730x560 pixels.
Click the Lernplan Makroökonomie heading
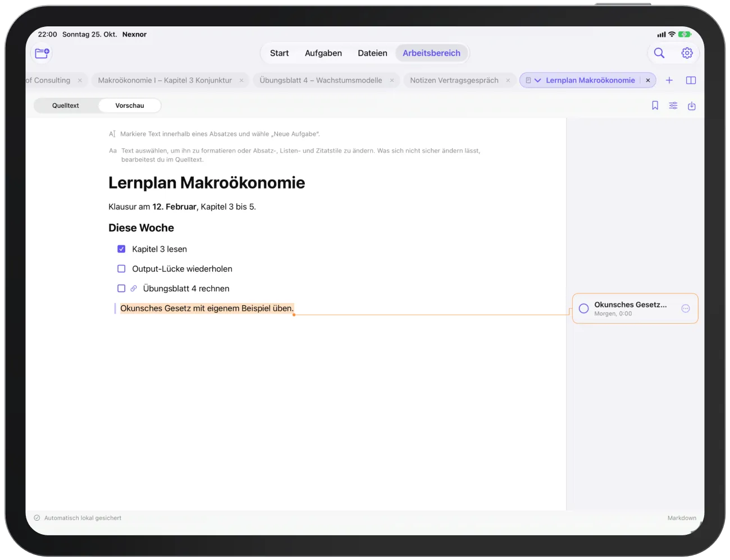(x=207, y=183)
